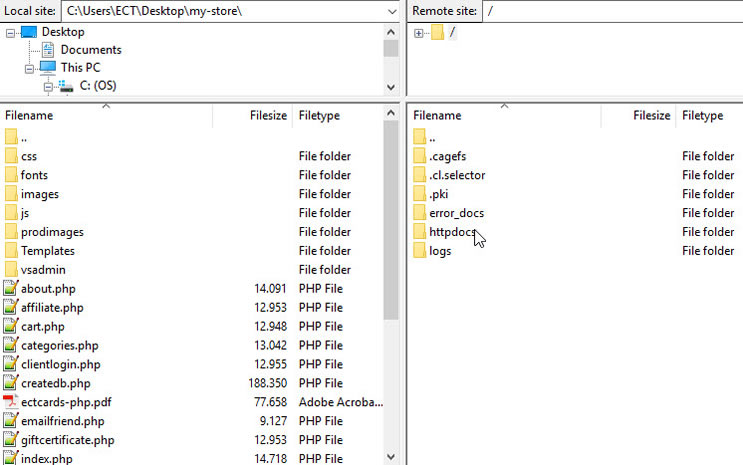
Task: Click the cart.php file icon
Action: (x=11, y=326)
